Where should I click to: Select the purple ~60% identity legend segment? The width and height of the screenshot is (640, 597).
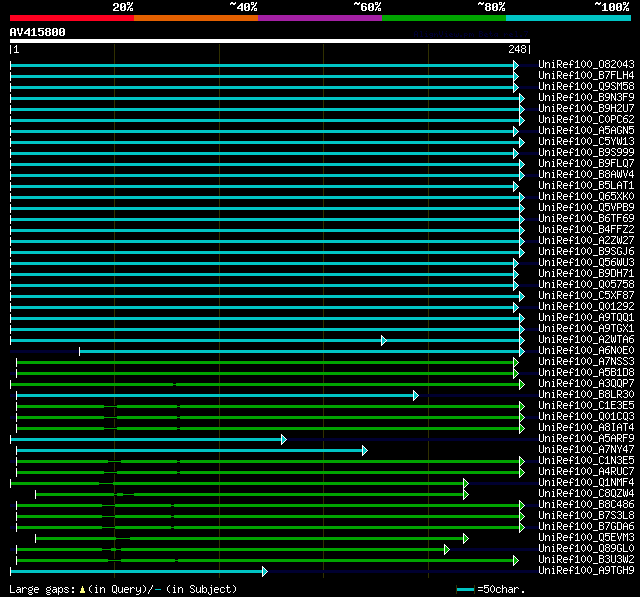(320, 18)
